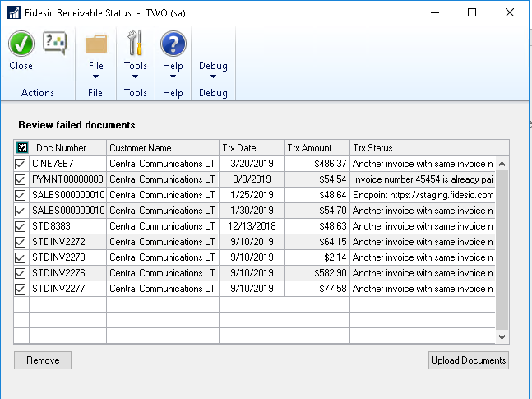Select the STDINV2277 doc number cell
Viewport: 532px width, 399px height.
(68, 289)
